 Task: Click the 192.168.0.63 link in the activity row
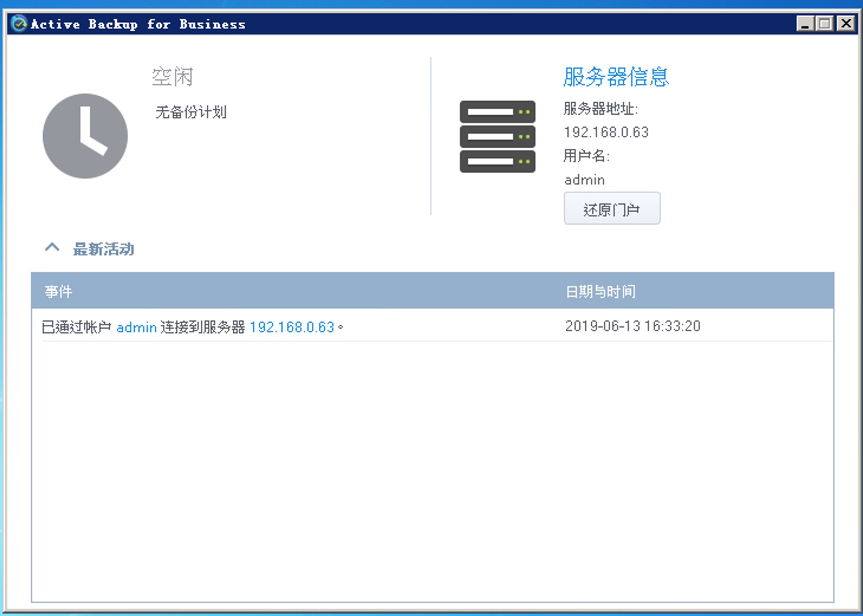pyautogui.click(x=292, y=327)
